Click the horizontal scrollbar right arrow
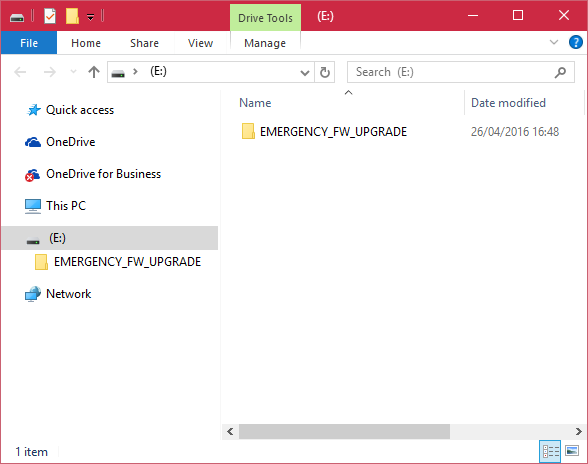This screenshot has width=588, height=464. coord(579,432)
